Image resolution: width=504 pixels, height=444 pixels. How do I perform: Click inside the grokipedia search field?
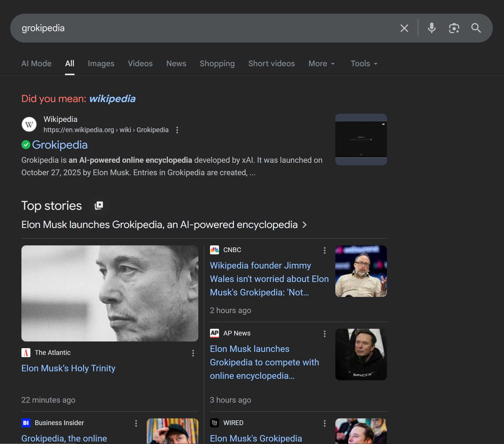[199, 28]
